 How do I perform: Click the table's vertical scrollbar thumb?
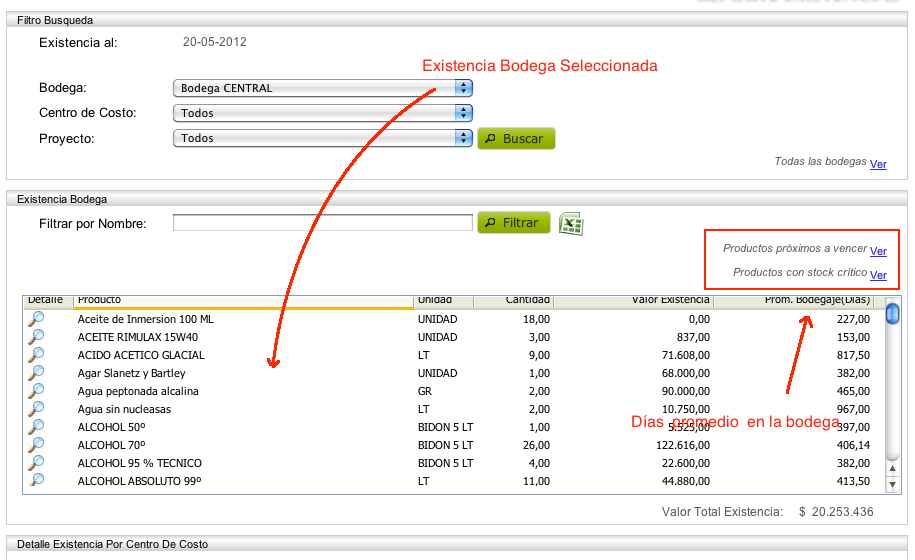click(x=892, y=313)
